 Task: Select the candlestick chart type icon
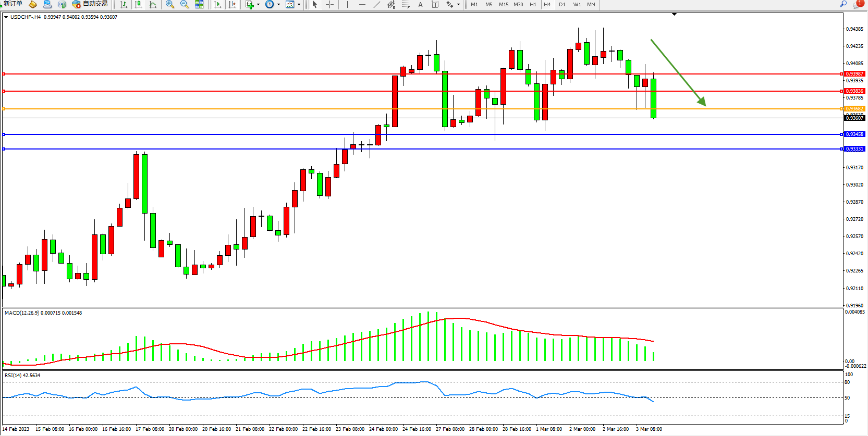point(138,4)
